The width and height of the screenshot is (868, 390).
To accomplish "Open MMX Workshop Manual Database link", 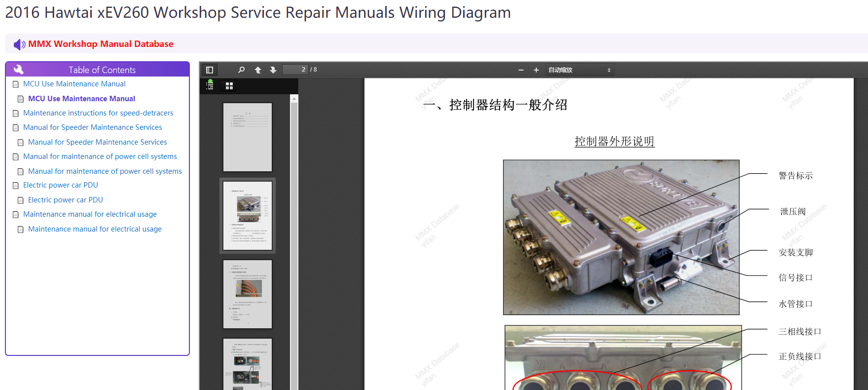I will click(101, 44).
